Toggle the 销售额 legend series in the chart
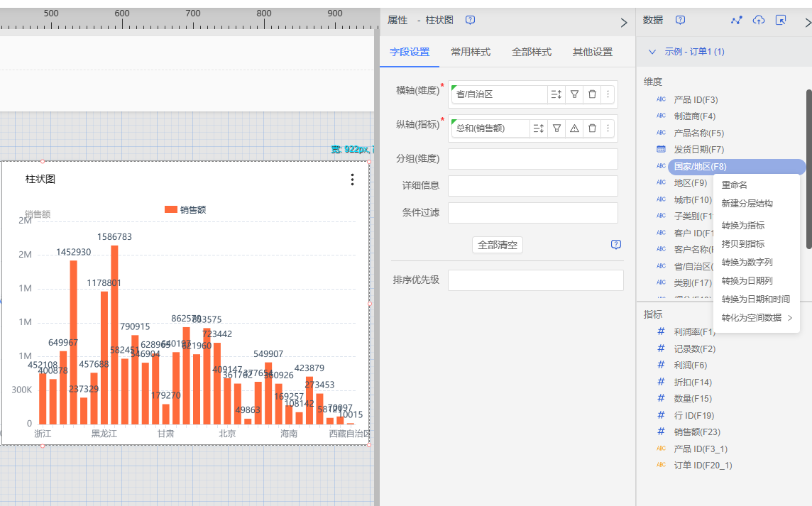The height and width of the screenshot is (506, 812). [x=185, y=209]
